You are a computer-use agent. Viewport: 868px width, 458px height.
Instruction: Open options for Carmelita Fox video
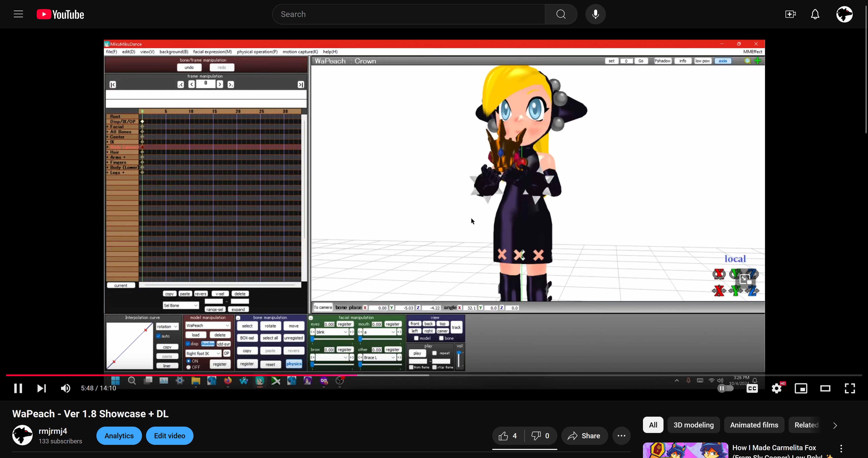(841, 448)
